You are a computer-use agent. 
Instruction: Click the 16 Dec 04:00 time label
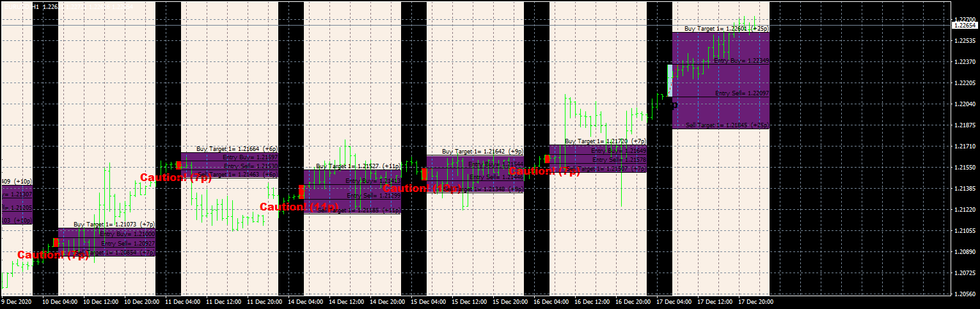pyautogui.click(x=551, y=301)
